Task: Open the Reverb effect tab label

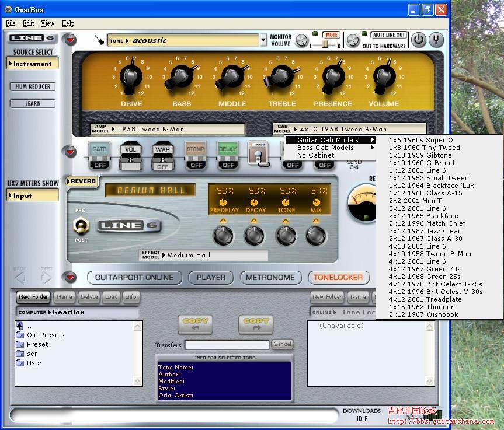Action: pos(82,181)
